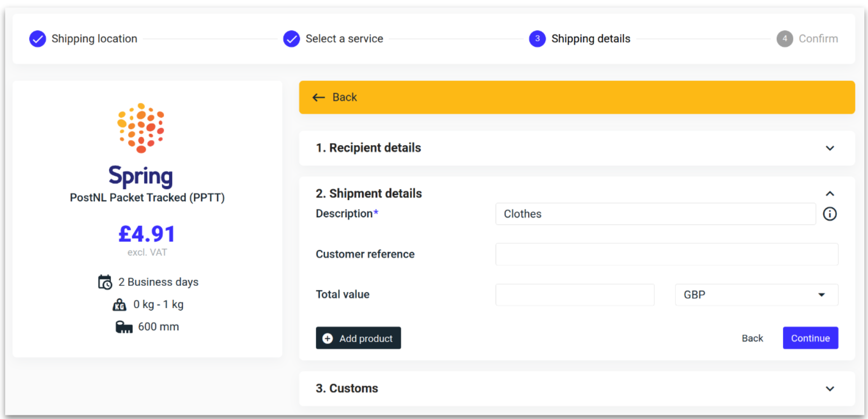868x419 pixels.
Task: Click the weight kg icon
Action: [119, 304]
